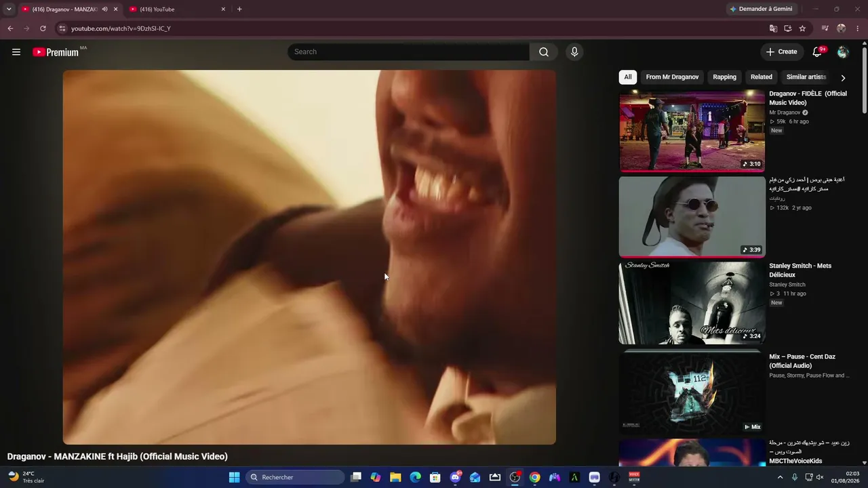Go to YouTube Premium home logo
Image resolution: width=868 pixels, height=488 pixels.
pos(56,52)
